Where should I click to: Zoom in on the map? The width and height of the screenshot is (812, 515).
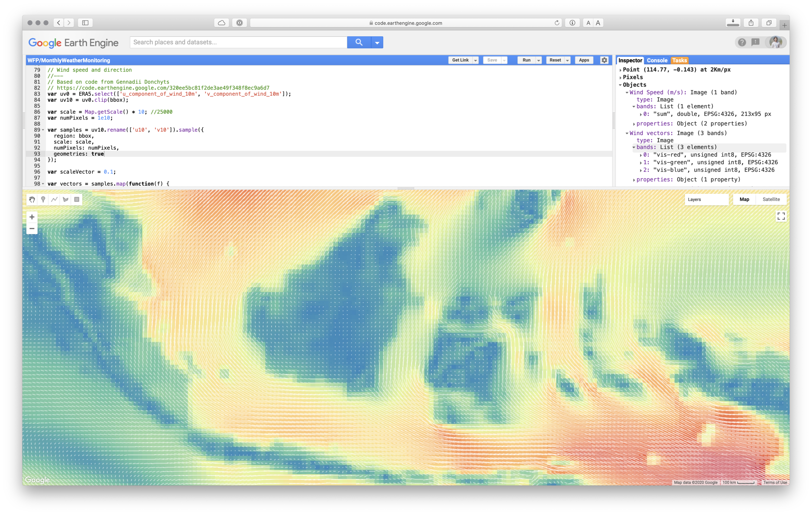[32, 217]
